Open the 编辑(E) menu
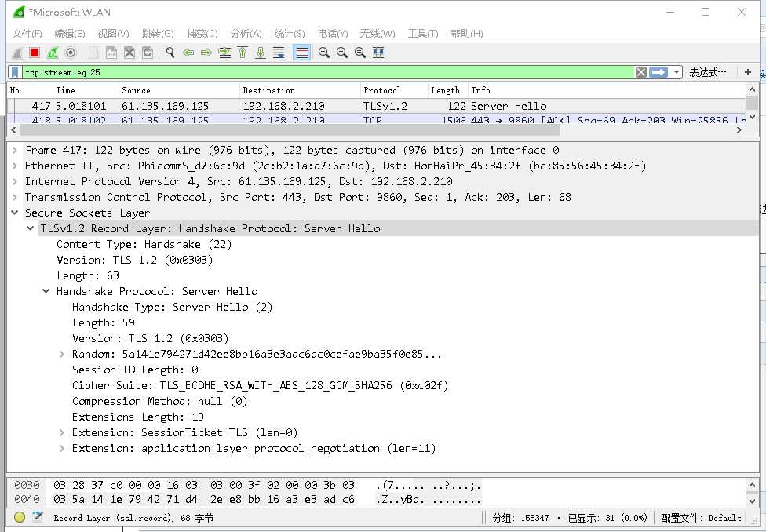766x532 pixels. coord(70,33)
